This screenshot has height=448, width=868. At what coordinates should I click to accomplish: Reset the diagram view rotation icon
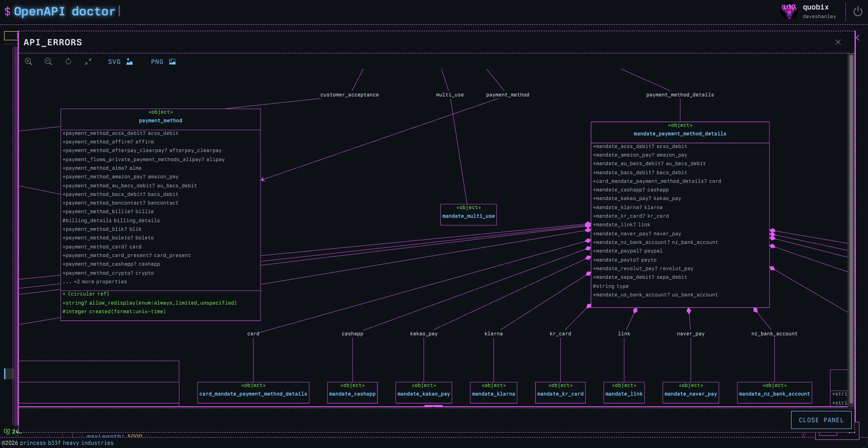tap(68, 62)
